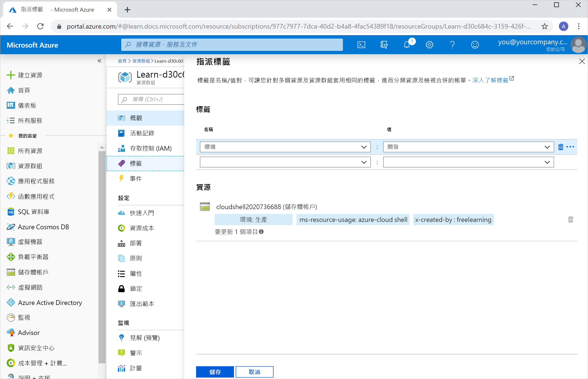Click the info icon next to 要更新 1 個項目
The image size is (588, 379).
tap(261, 232)
